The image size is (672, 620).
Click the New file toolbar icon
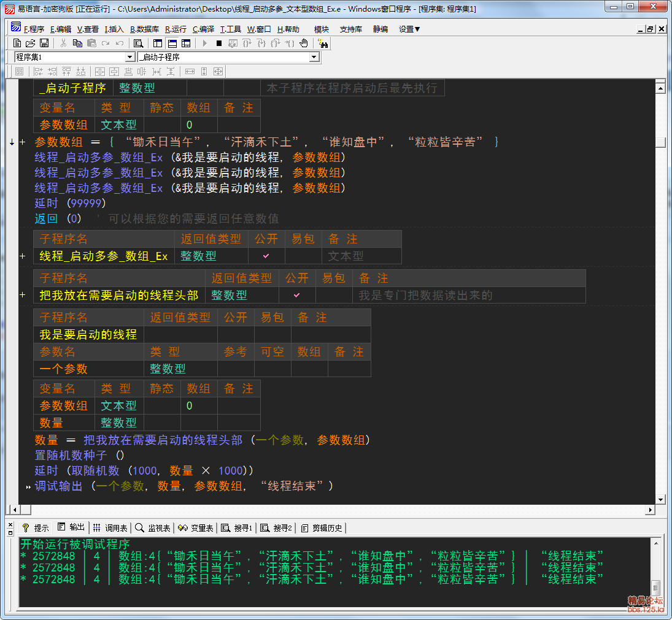18,43
